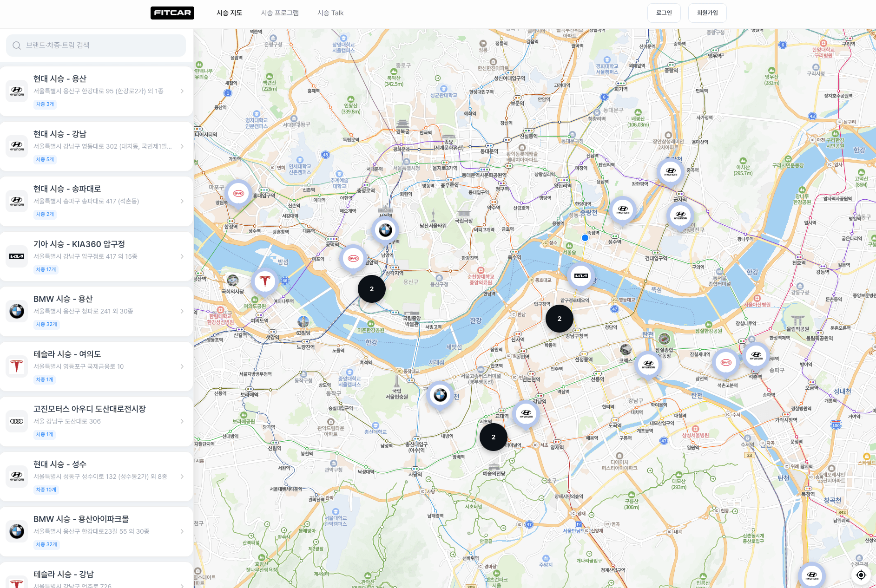Select the Hyundai map marker near 석촌역
Screen dimensions: 876x588
pos(756,356)
